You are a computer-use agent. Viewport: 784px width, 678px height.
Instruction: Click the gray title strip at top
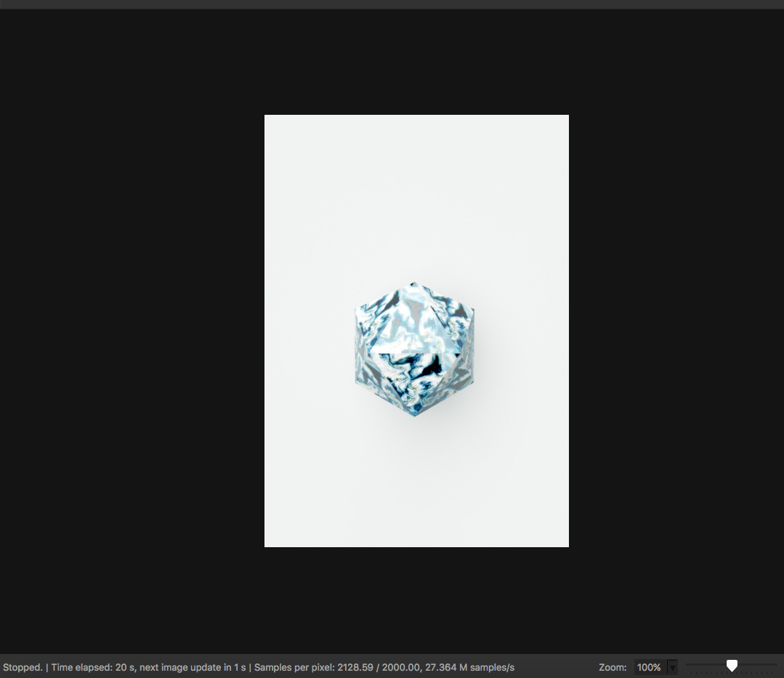click(x=392, y=4)
